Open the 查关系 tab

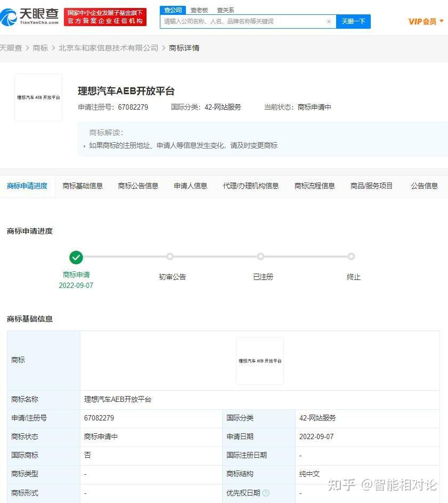[x=225, y=10]
